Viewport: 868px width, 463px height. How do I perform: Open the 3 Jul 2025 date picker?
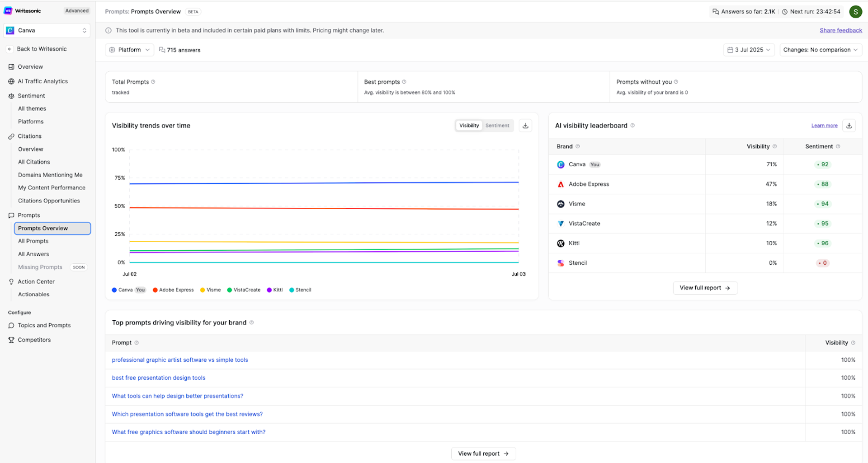click(x=749, y=50)
